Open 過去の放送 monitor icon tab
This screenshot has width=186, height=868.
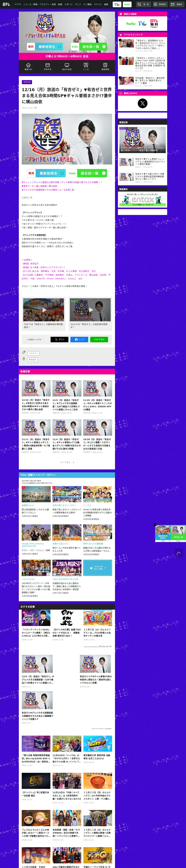pos(67,66)
